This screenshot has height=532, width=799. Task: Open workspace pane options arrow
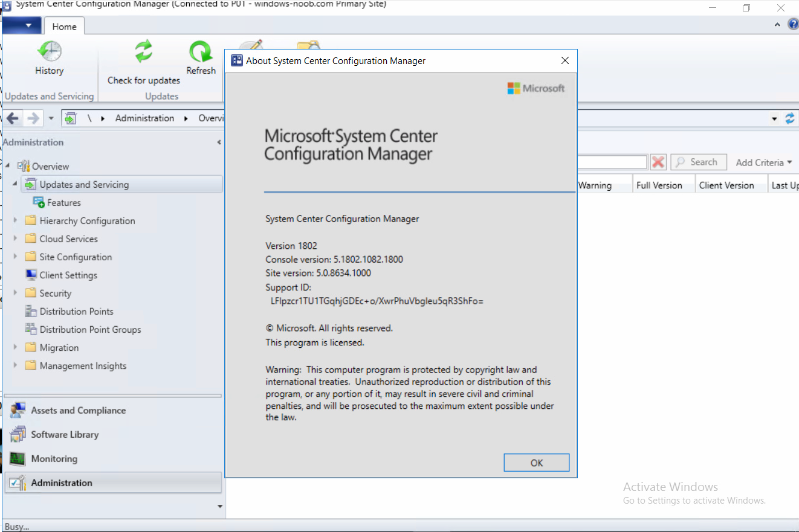[220, 507]
